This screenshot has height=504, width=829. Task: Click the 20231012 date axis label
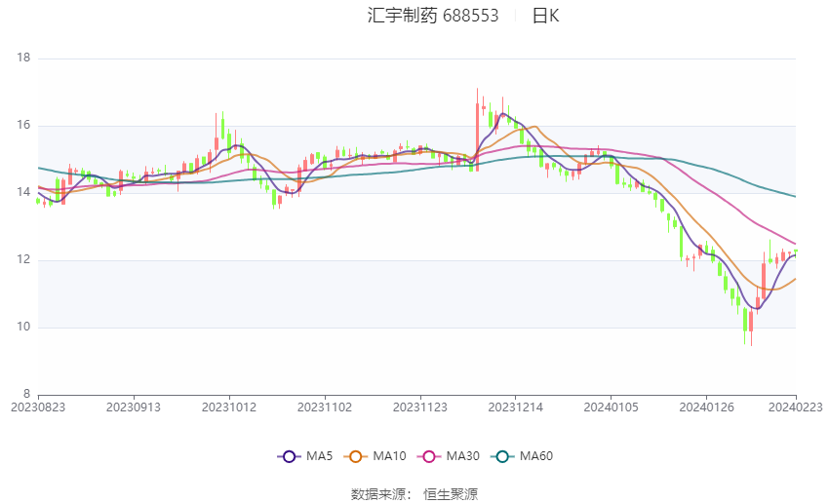pyautogui.click(x=229, y=407)
